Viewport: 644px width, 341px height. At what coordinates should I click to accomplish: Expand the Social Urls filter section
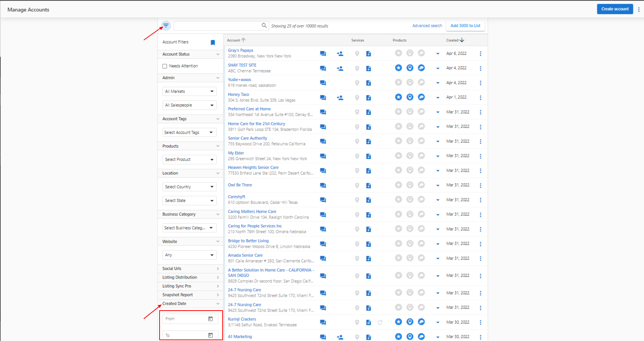pyautogui.click(x=191, y=268)
